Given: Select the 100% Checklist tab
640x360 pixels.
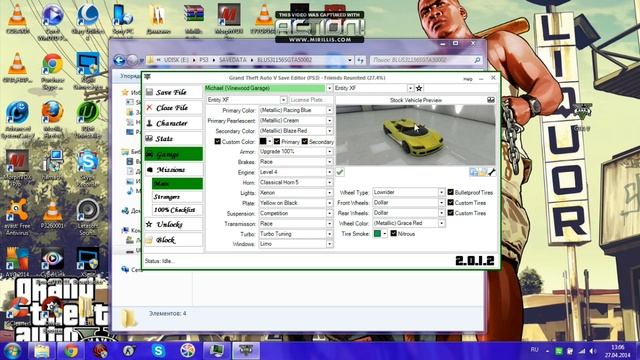Looking at the screenshot, I should coord(177,210).
